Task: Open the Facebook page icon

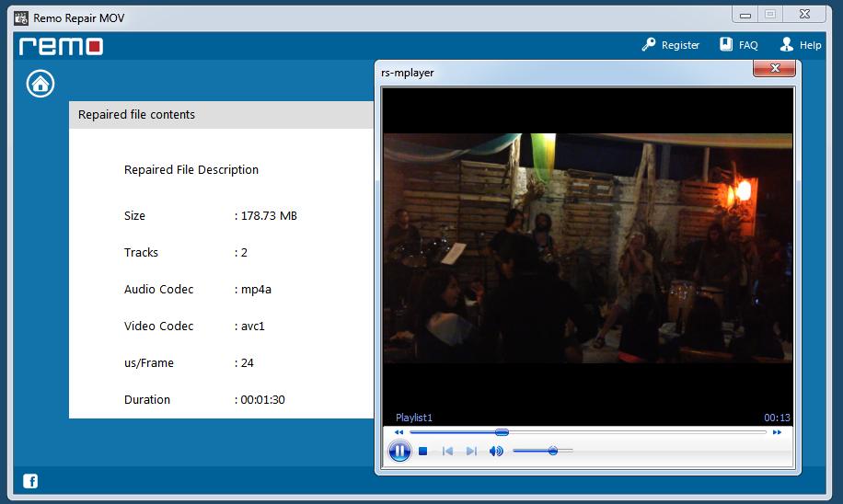Action: click(30, 481)
